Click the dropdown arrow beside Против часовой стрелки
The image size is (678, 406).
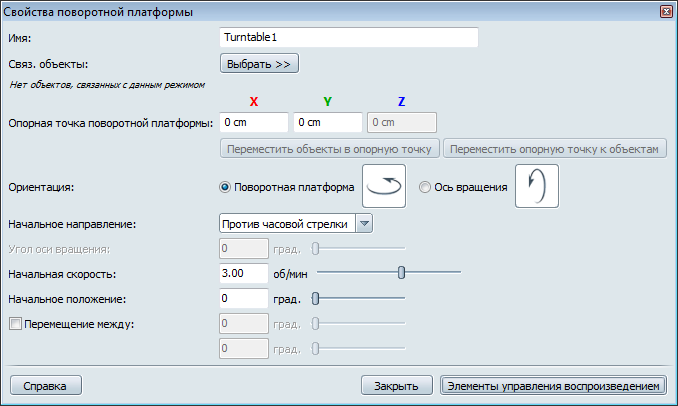coord(364,224)
